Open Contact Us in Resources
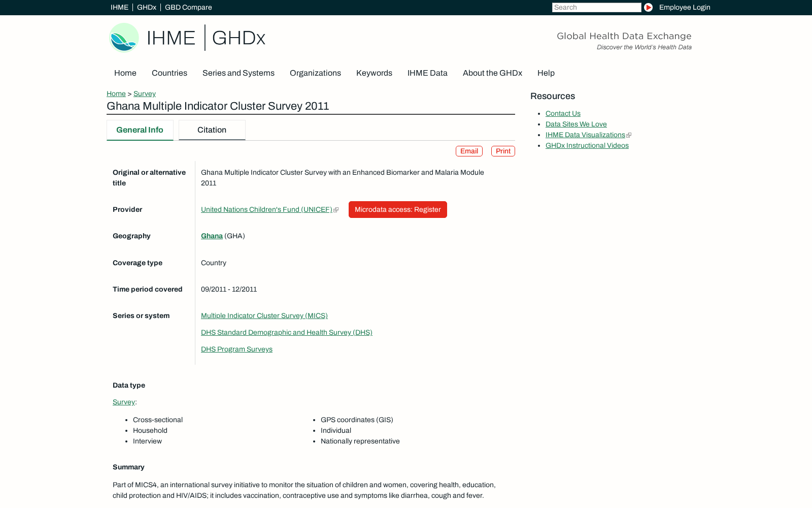This screenshot has height=508, width=812. tap(563, 114)
